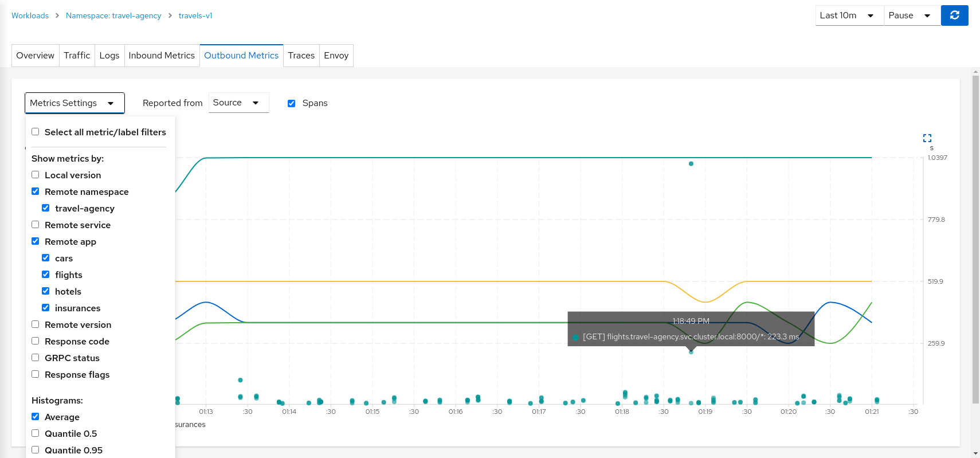Image resolution: width=980 pixels, height=458 pixels.
Task: Click scrollbar down arrow at bottom right
Action: pos(975,453)
